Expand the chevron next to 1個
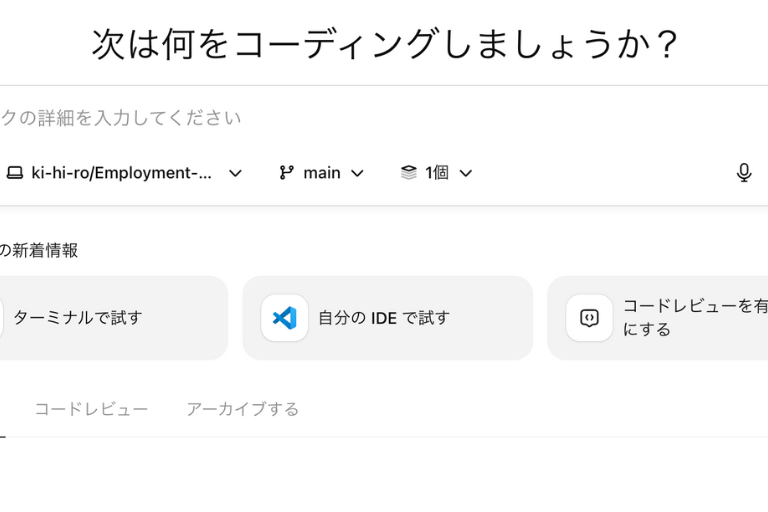 (x=465, y=173)
